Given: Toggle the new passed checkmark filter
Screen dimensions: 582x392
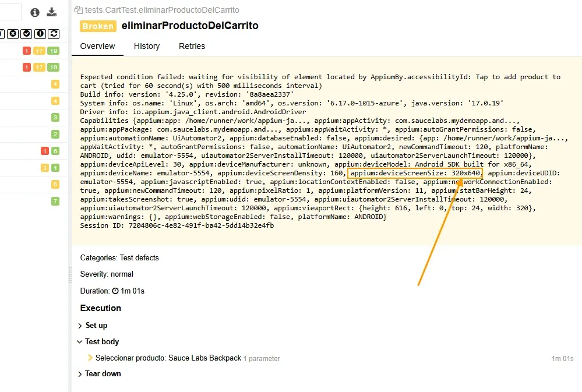Looking at the screenshot, I should tap(26, 34).
